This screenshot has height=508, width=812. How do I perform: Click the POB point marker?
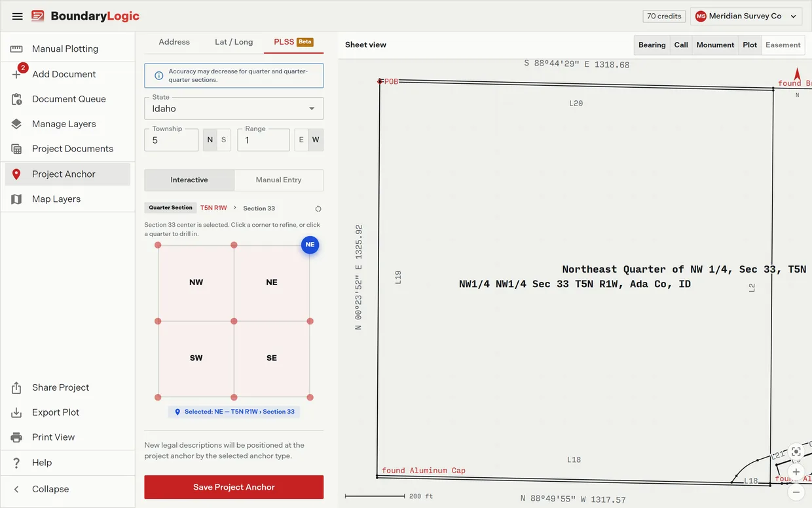(380, 81)
